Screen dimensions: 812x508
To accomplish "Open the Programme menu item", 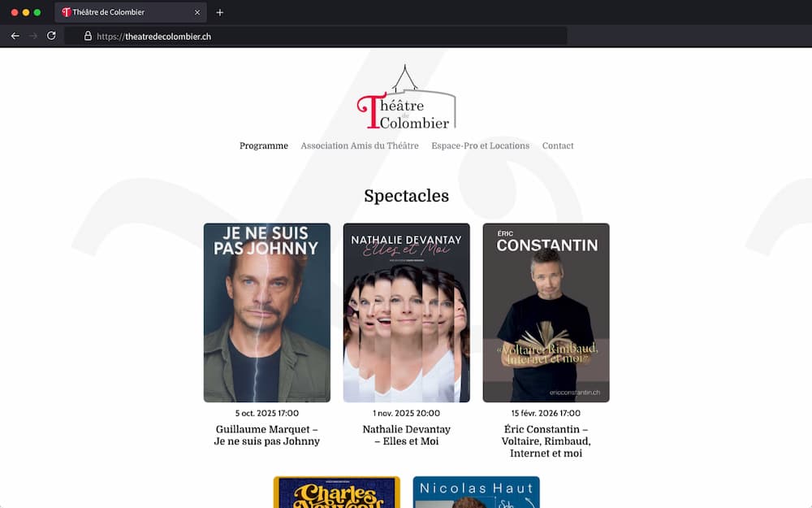I will tap(264, 145).
